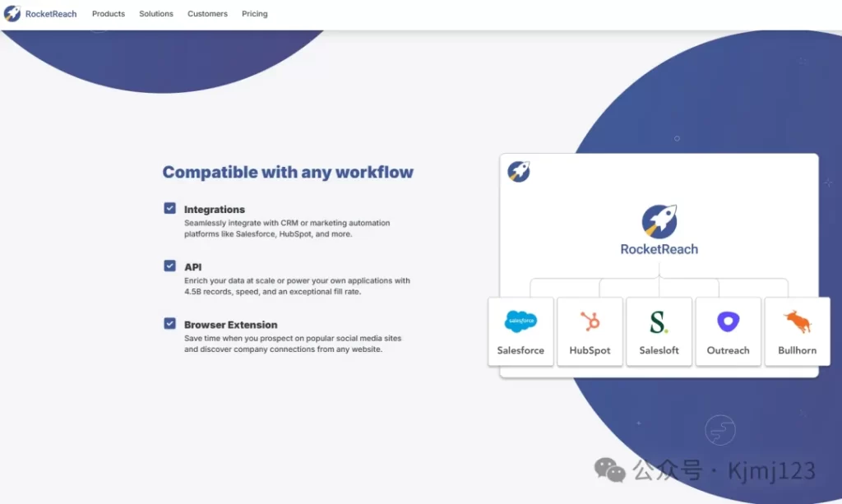842x504 pixels.
Task: Toggle the Integrations checkbox
Action: point(169,208)
